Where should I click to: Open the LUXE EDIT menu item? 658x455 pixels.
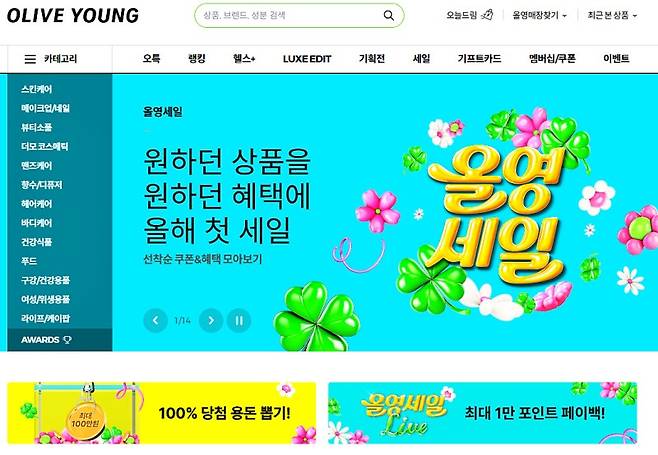[307, 59]
